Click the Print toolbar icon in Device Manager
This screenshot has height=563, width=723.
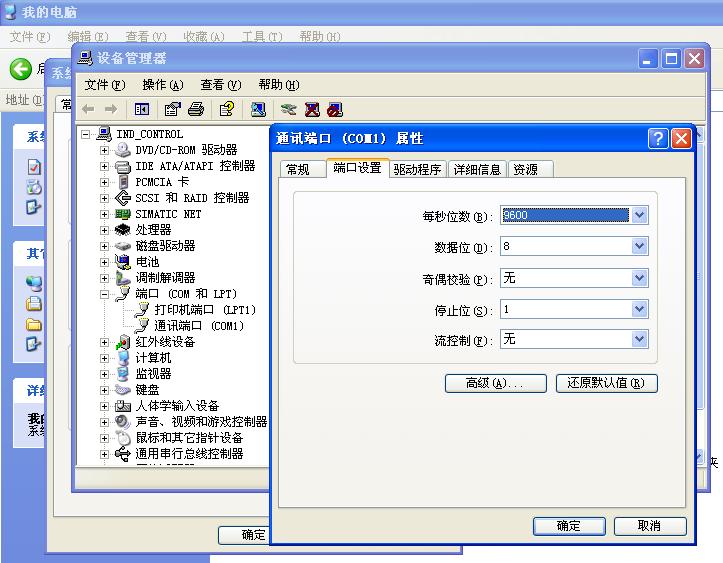(196, 109)
